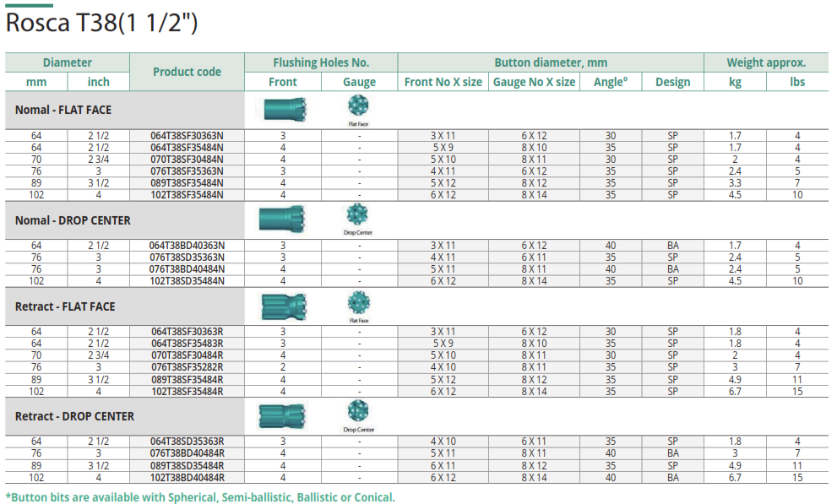Click product code 076T38SF35363N
The width and height of the screenshot is (837, 504).
(x=187, y=171)
